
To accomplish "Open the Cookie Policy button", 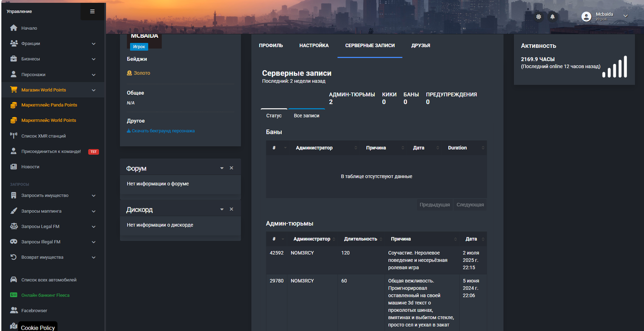I will 38,327.
